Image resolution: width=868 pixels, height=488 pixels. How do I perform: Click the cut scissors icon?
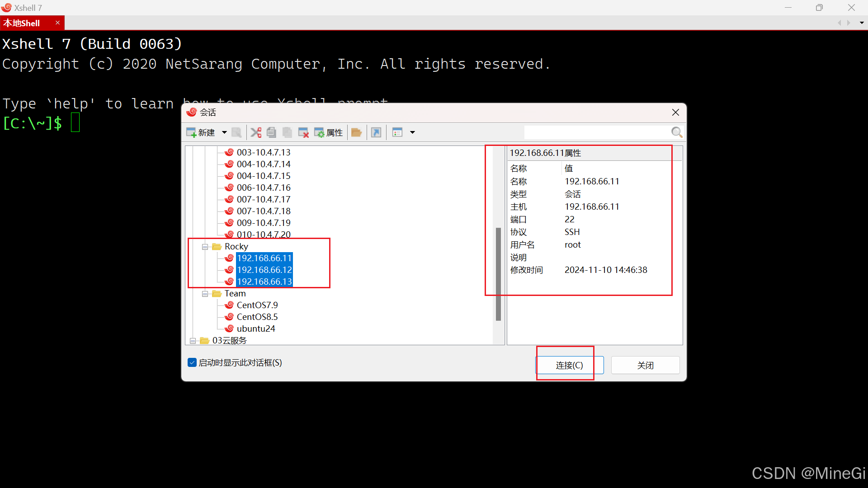tap(256, 132)
